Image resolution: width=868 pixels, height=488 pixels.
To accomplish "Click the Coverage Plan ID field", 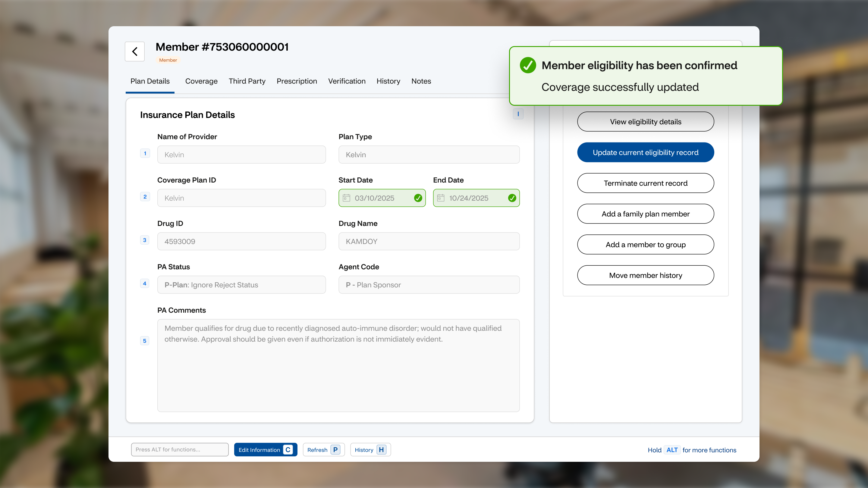I will tap(242, 198).
